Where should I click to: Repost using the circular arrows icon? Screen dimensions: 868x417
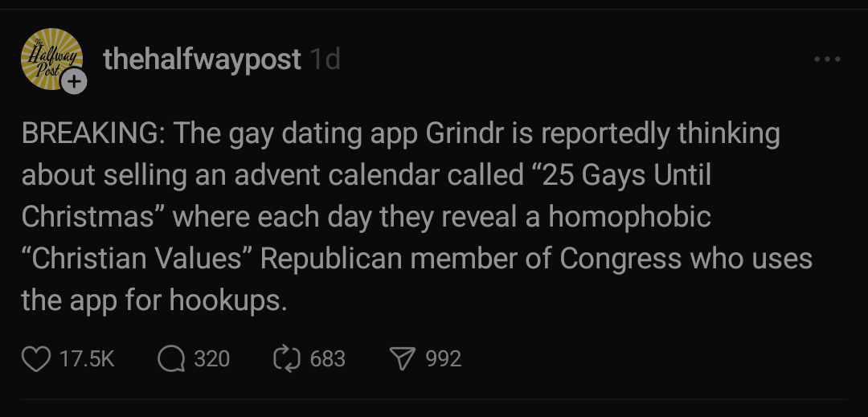tap(287, 358)
